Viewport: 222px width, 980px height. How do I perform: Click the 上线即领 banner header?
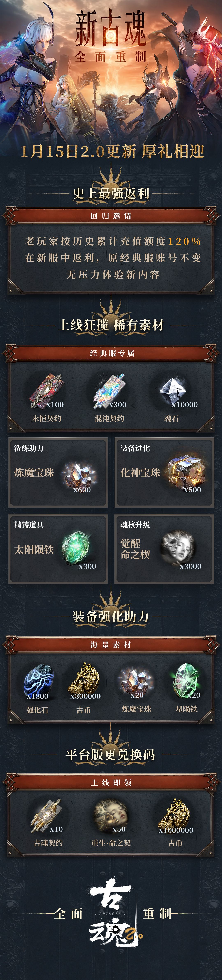[x=111, y=783]
